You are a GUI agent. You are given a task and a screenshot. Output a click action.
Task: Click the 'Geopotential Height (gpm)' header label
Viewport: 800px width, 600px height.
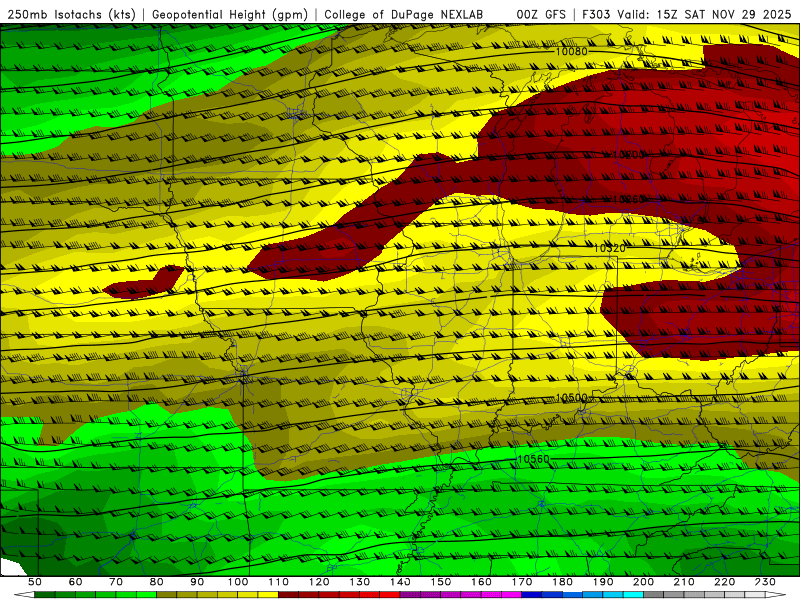pyautogui.click(x=230, y=14)
